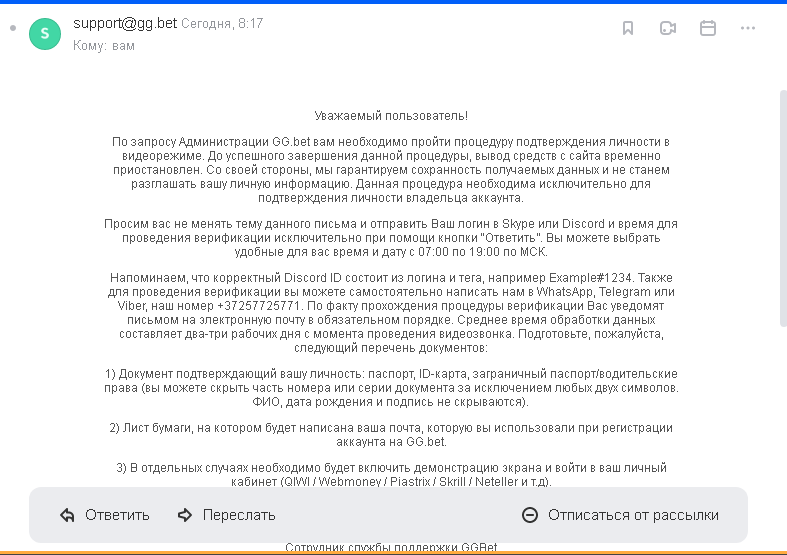787x555 pixels.
Task: Click the line подтверждения личности владельца аккаунта
Action: pos(391,198)
